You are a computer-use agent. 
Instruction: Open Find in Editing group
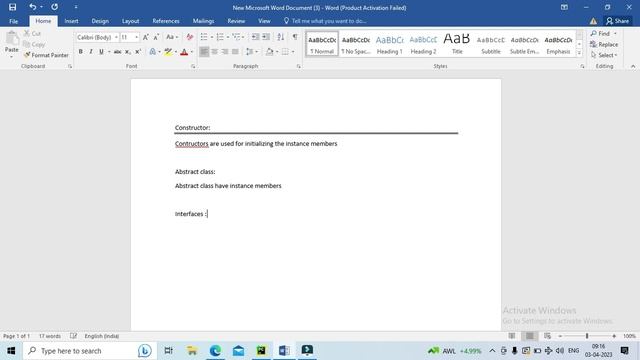coord(601,33)
